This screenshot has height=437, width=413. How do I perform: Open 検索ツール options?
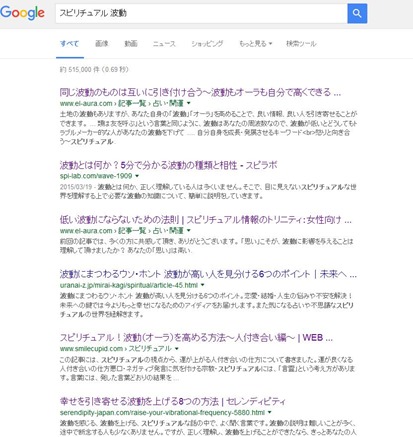[x=301, y=44]
